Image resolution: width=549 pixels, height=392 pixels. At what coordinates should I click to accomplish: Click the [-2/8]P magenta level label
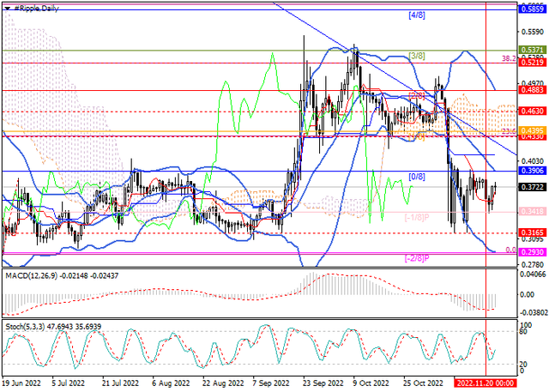(x=416, y=257)
